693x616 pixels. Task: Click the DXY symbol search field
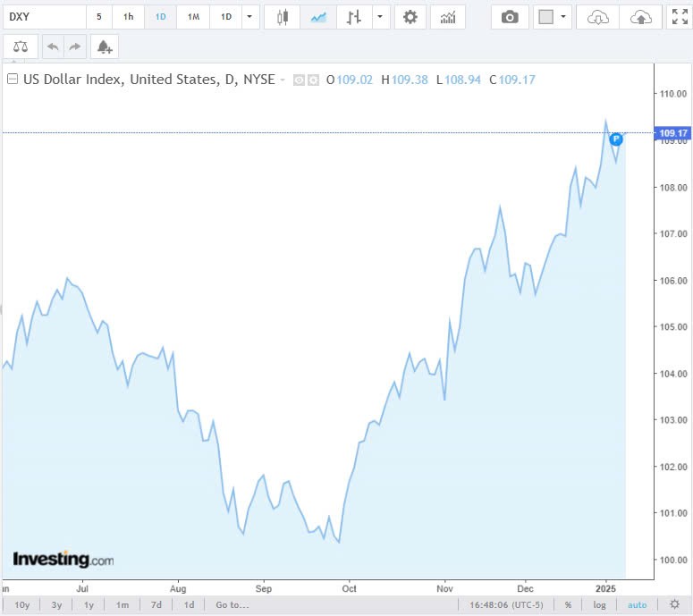[44, 17]
